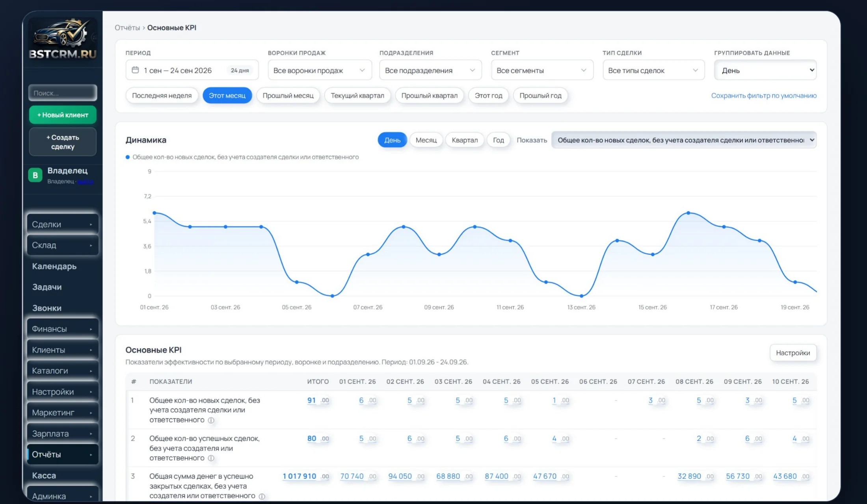Image resolution: width=867 pixels, height=504 pixels.
Task: Click the calendar icon in period field
Action: tap(135, 70)
